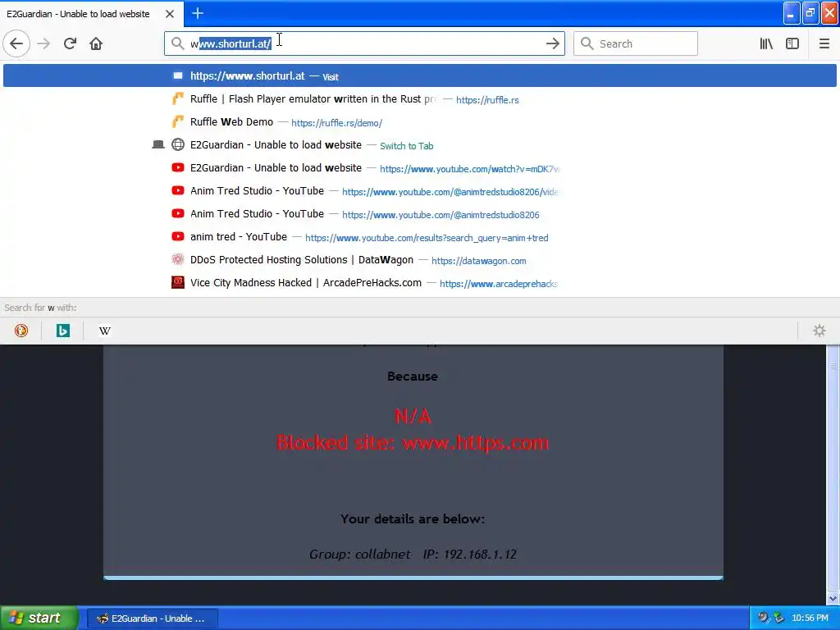The image size is (840, 630).
Task: Click E2Guardian taskbar button
Action: [x=152, y=619]
